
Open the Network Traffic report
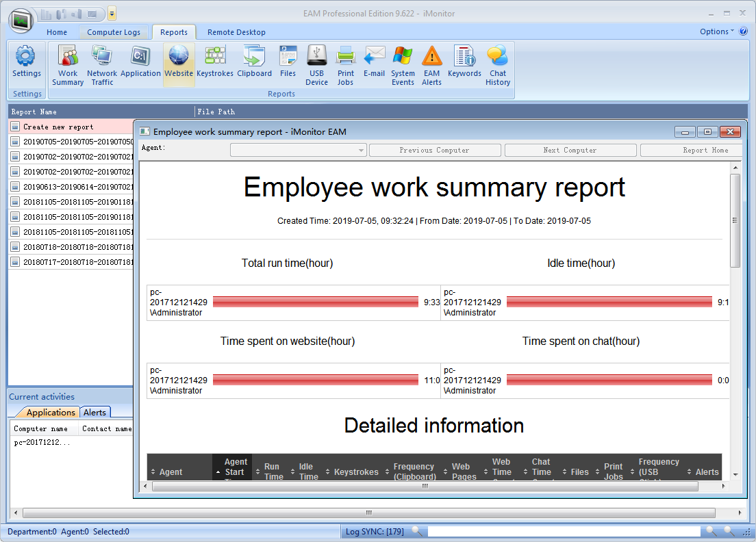pos(102,65)
